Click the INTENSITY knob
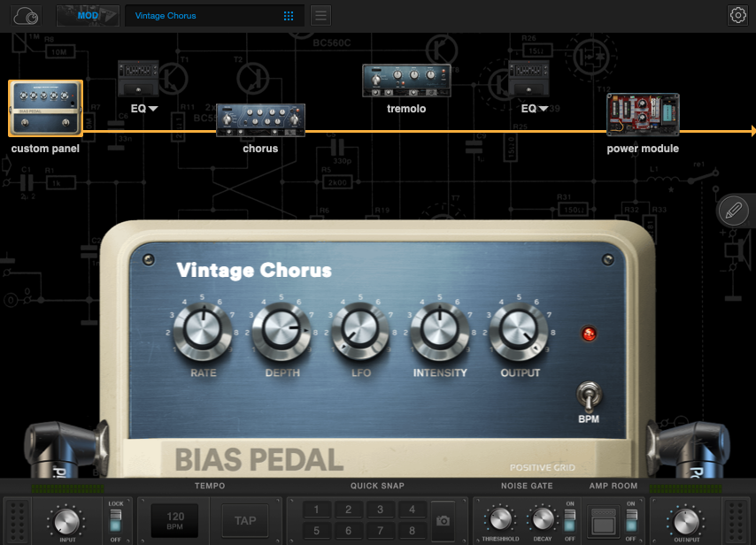756x545 pixels. 440,330
